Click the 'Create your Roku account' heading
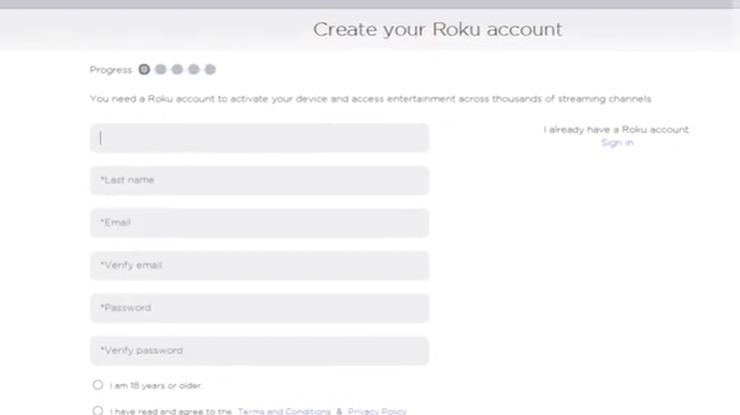 pyautogui.click(x=437, y=29)
